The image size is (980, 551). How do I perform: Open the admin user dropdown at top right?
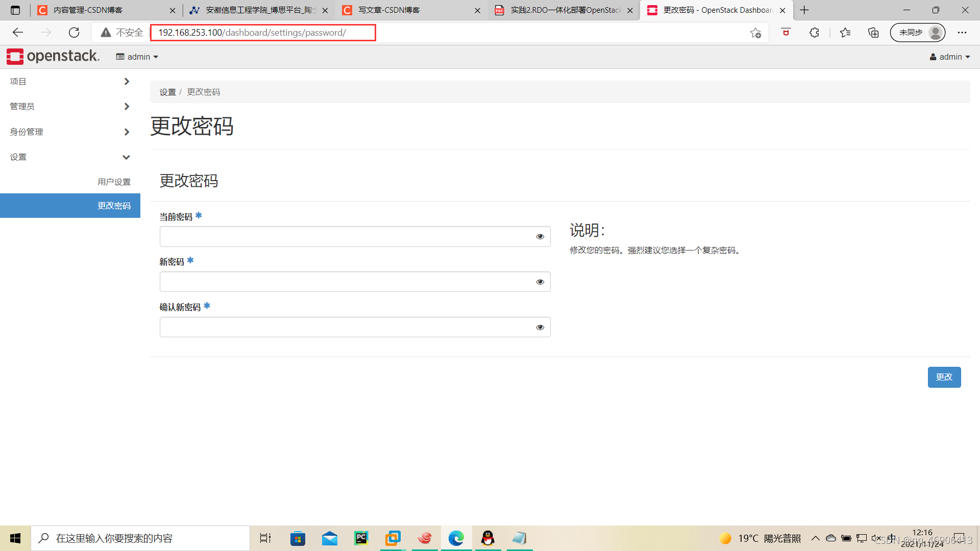click(x=949, y=57)
